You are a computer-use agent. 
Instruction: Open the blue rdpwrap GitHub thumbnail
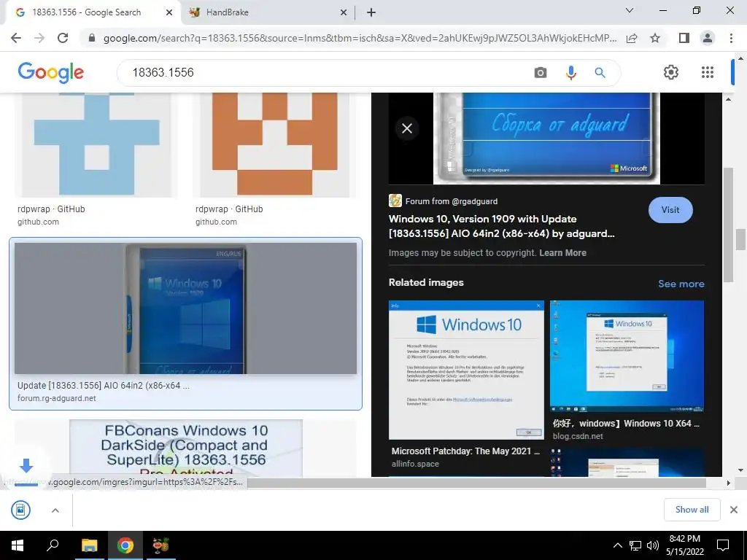(x=97, y=145)
